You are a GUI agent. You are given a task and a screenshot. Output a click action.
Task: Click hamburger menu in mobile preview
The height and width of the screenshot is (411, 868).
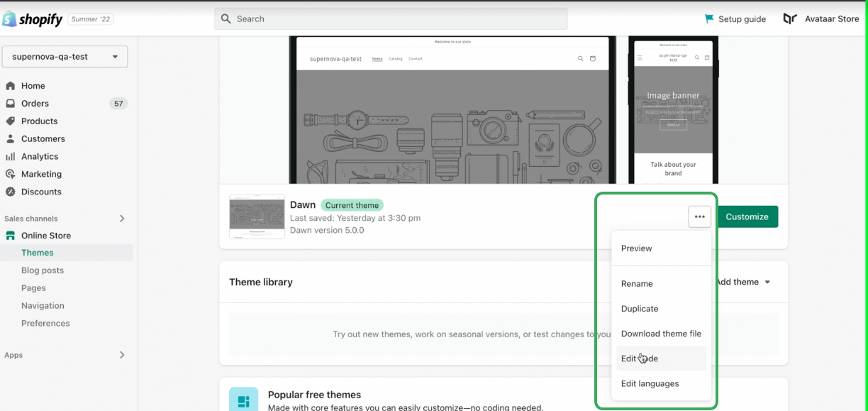[640, 57]
